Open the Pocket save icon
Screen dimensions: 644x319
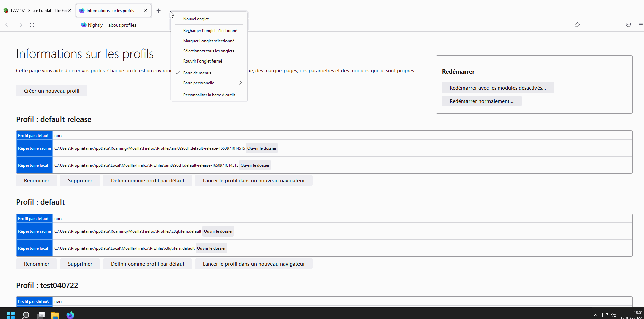click(x=628, y=25)
